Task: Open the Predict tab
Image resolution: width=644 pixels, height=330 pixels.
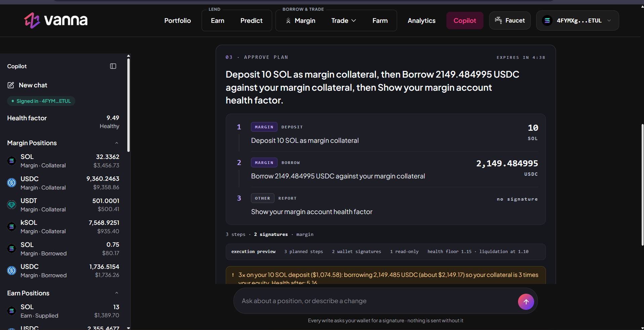Action: pyautogui.click(x=251, y=20)
